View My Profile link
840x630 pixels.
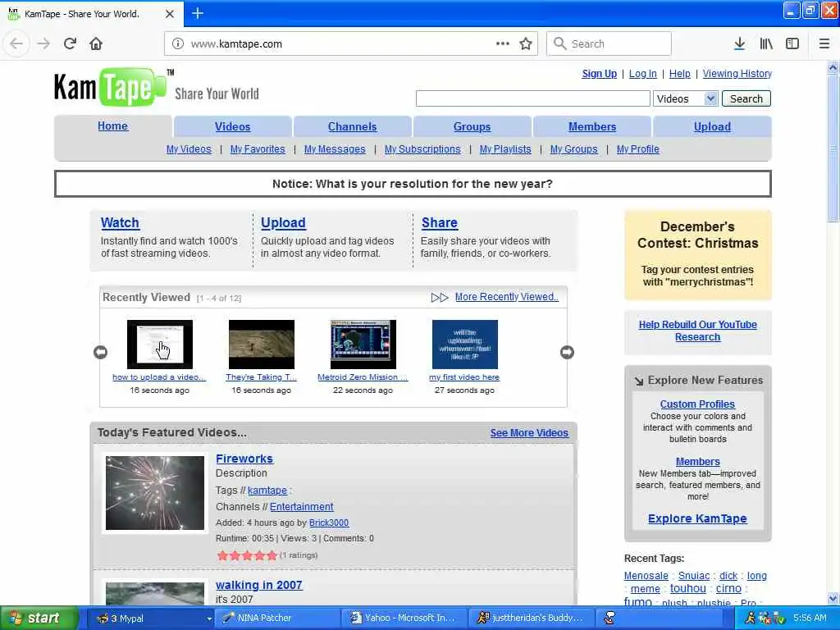click(638, 149)
